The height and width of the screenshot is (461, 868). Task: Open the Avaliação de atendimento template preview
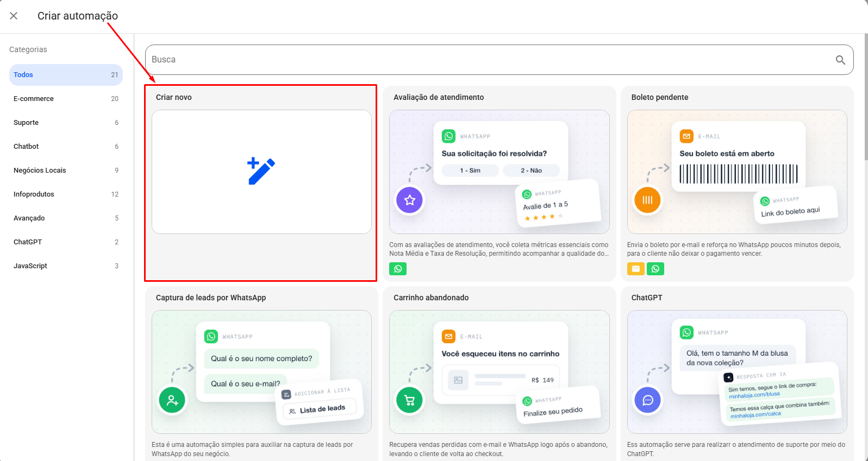[x=499, y=172]
